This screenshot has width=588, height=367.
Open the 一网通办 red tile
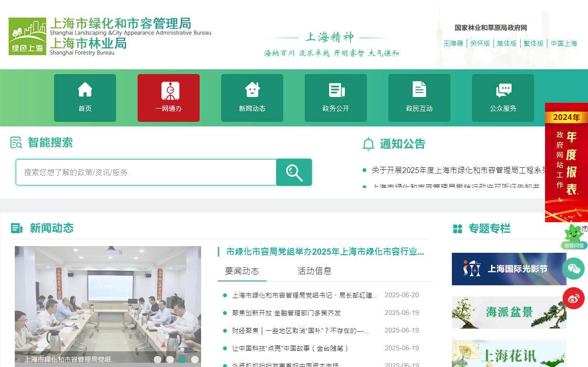pyautogui.click(x=169, y=98)
